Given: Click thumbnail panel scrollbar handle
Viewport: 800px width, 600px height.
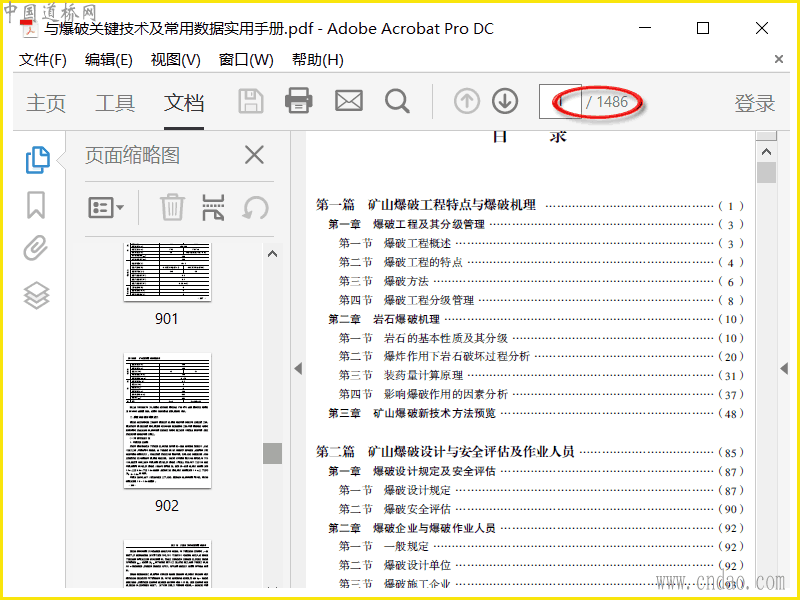Looking at the screenshot, I should click(272, 453).
